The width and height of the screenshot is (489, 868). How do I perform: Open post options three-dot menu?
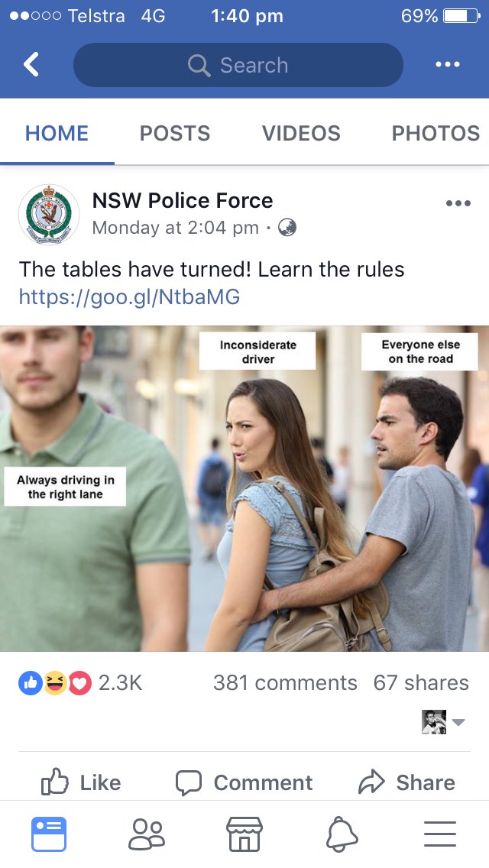click(458, 203)
